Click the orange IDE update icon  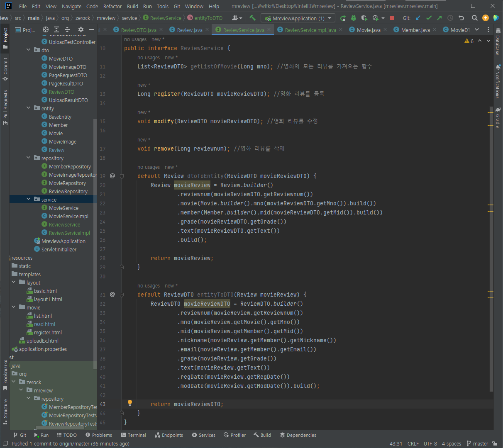(486, 18)
